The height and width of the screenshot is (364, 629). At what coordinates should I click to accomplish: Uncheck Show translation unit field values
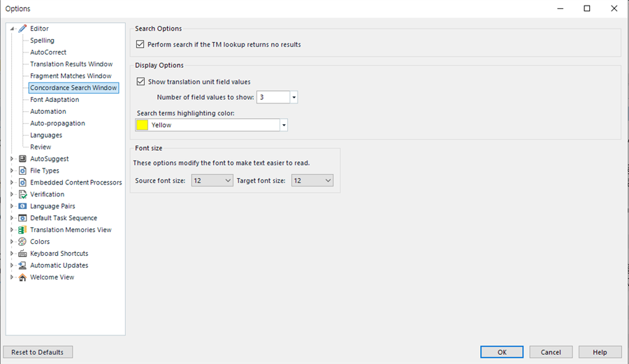[140, 81]
